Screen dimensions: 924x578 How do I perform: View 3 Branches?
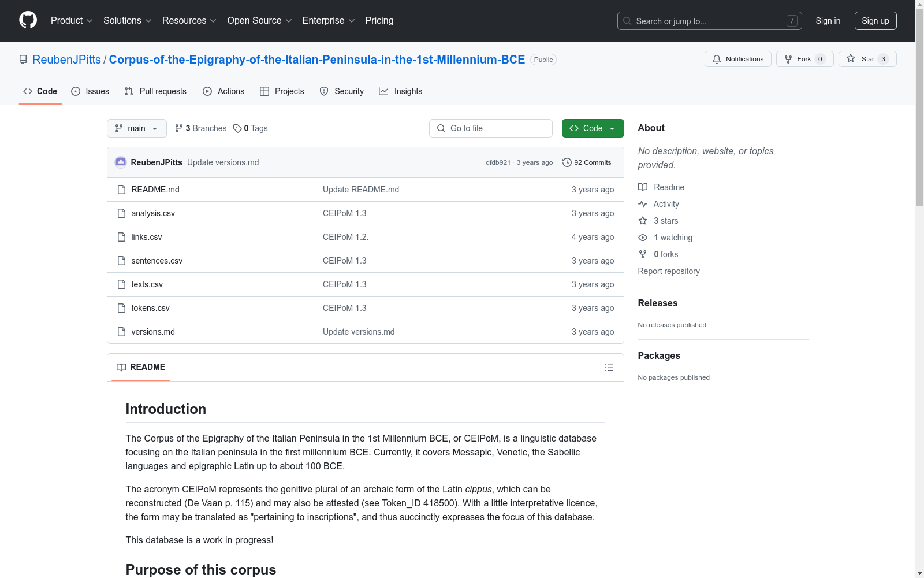[201, 128]
